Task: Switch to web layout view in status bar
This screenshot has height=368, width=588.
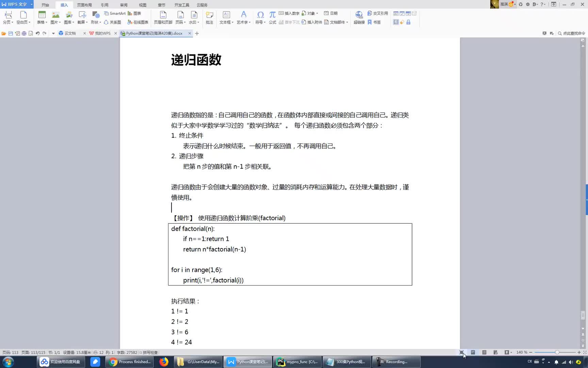Action: coord(495,352)
